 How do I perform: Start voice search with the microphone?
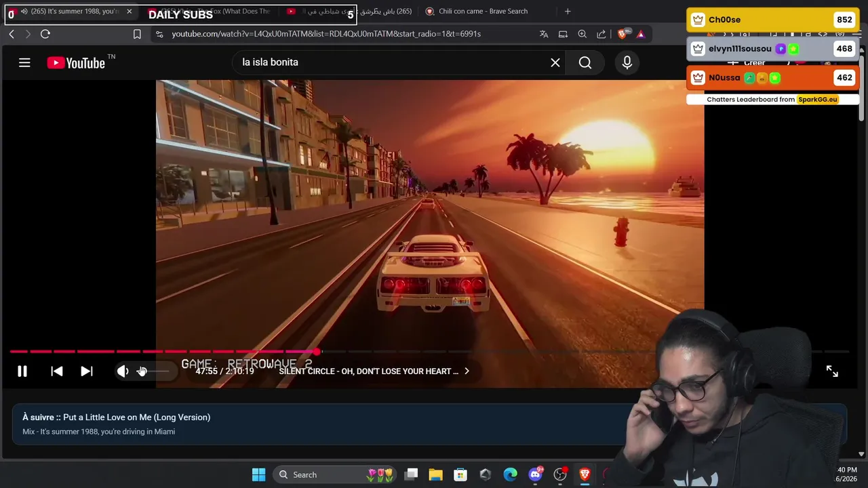(x=627, y=63)
